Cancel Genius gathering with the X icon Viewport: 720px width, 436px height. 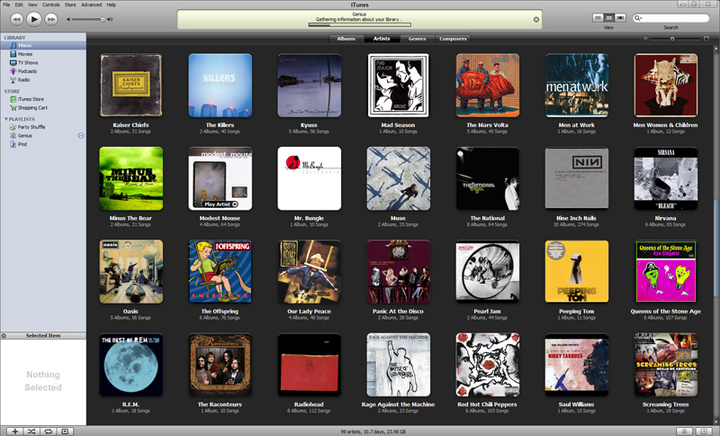tap(536, 19)
